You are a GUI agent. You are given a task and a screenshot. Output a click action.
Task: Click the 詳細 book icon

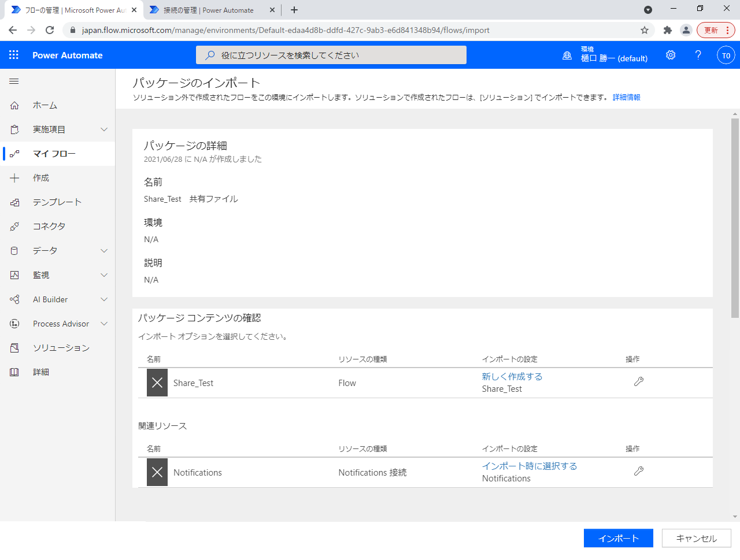click(14, 372)
